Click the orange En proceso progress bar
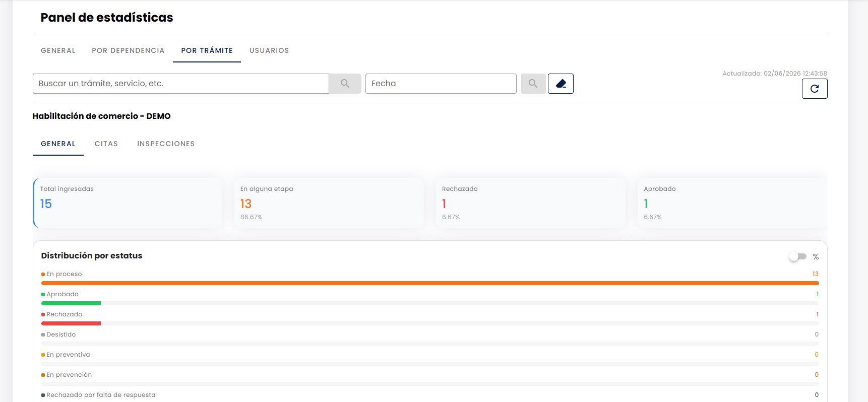The height and width of the screenshot is (402, 868). click(430, 283)
